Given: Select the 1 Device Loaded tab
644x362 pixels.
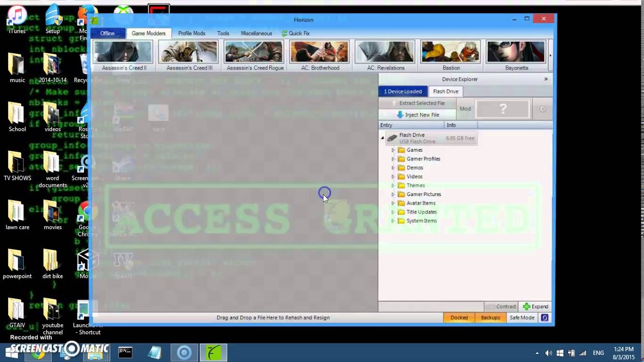Looking at the screenshot, I should [x=403, y=92].
